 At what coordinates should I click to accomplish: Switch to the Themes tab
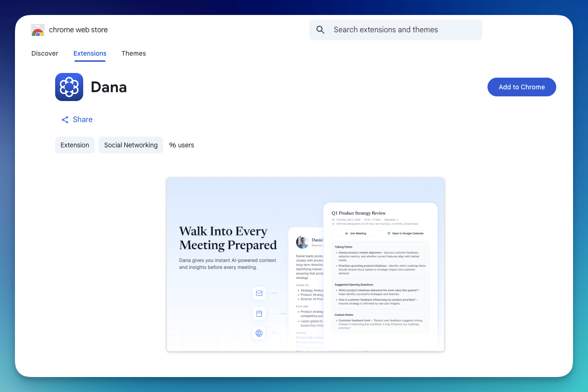coord(134,53)
